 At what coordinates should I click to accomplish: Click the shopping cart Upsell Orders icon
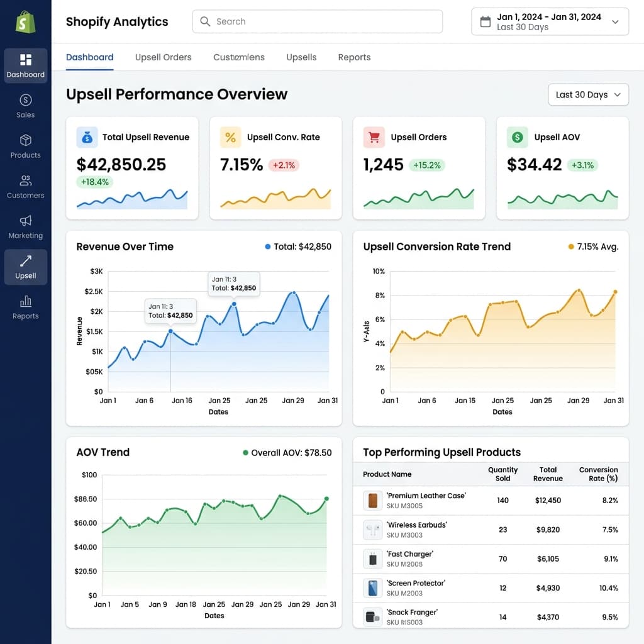pyautogui.click(x=374, y=137)
